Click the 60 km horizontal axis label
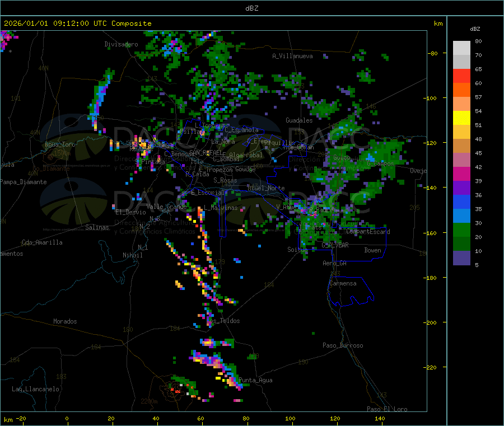 (200, 418)
